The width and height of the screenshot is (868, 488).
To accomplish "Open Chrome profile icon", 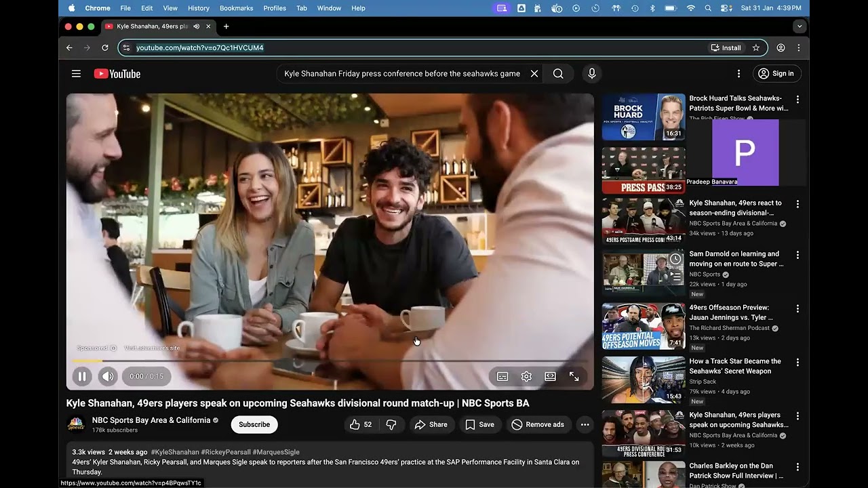I will [x=781, y=47].
